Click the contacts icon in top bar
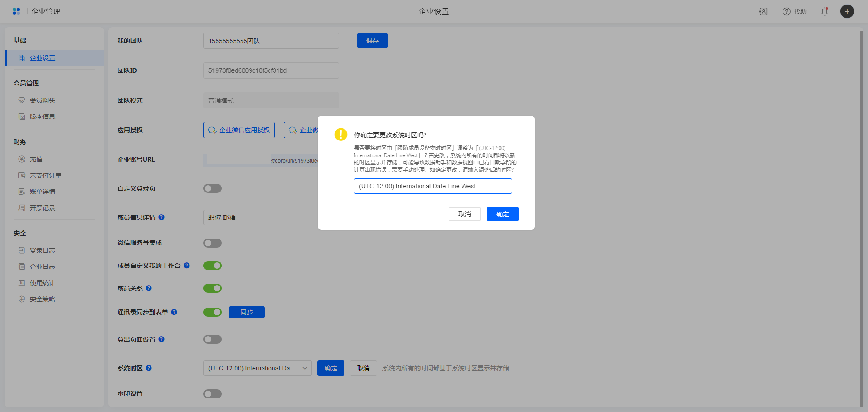This screenshot has height=412, width=868. pyautogui.click(x=763, y=12)
